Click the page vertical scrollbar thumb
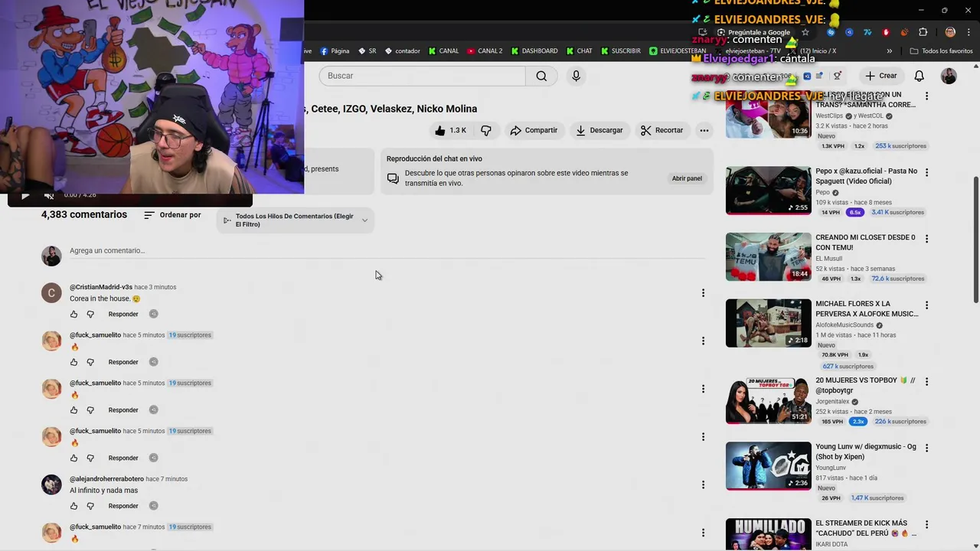 click(975, 239)
